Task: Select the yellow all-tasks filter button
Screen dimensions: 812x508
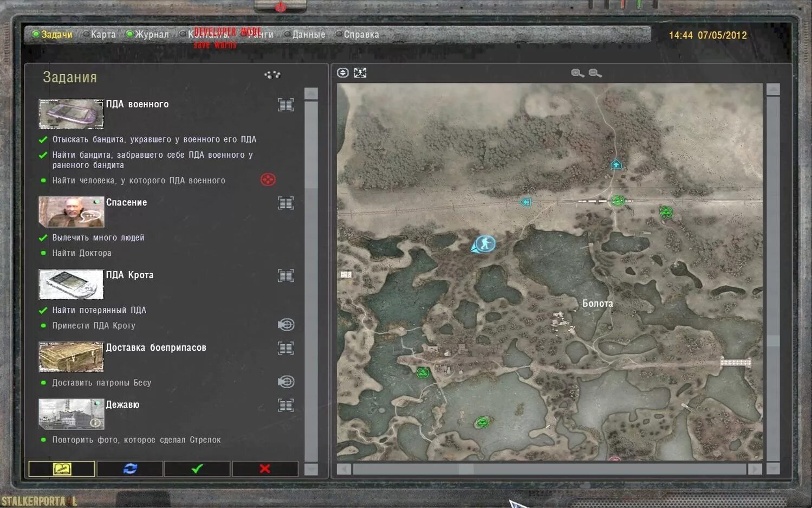Action: (x=62, y=468)
